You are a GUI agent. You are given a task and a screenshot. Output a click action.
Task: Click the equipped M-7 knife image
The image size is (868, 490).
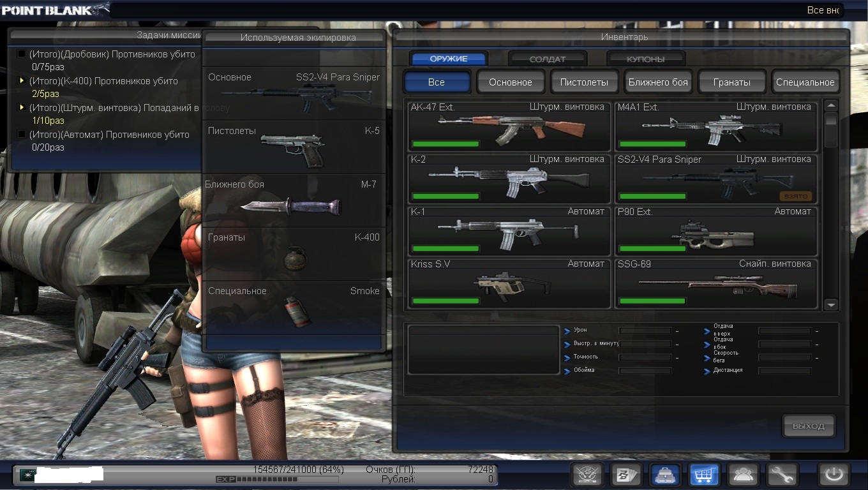point(291,205)
